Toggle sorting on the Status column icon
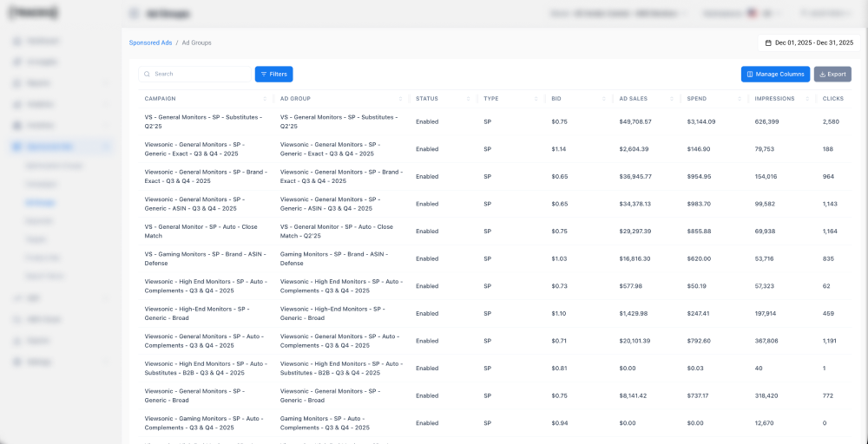868x444 pixels. point(469,99)
